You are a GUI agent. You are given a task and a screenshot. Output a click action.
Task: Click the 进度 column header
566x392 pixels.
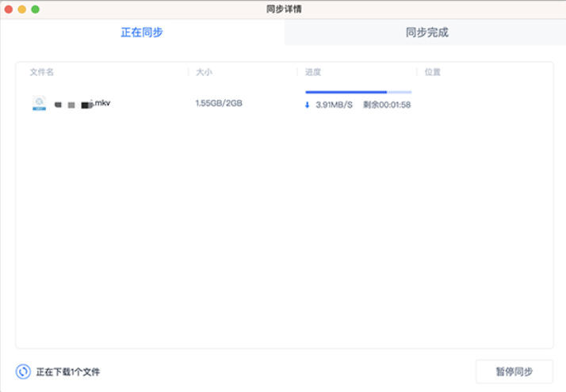pos(313,72)
